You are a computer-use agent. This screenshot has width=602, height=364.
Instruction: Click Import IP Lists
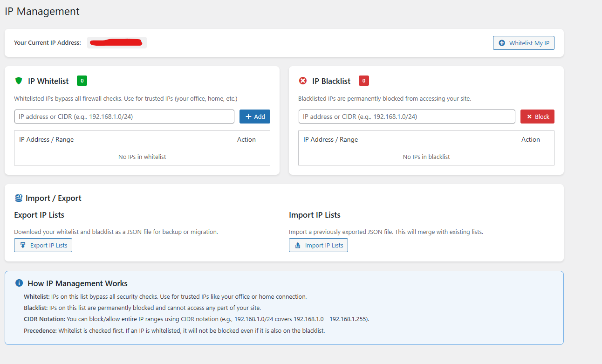coord(318,245)
